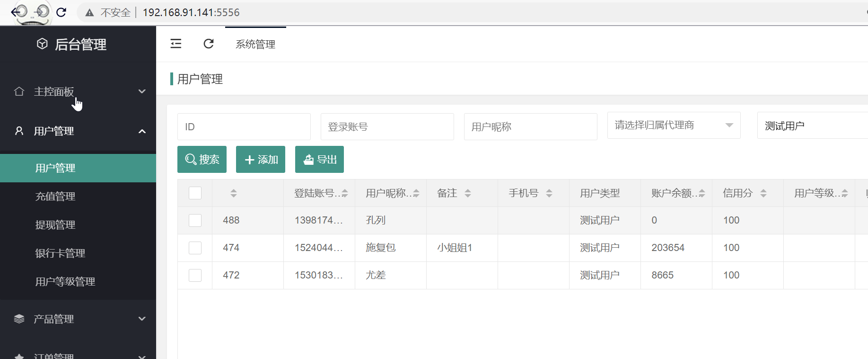Click the ID search input field
The image size is (868, 359).
244,126
